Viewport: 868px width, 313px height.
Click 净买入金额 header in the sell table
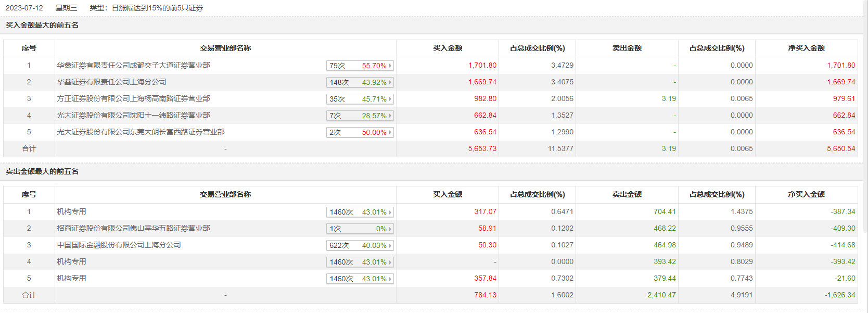point(806,194)
